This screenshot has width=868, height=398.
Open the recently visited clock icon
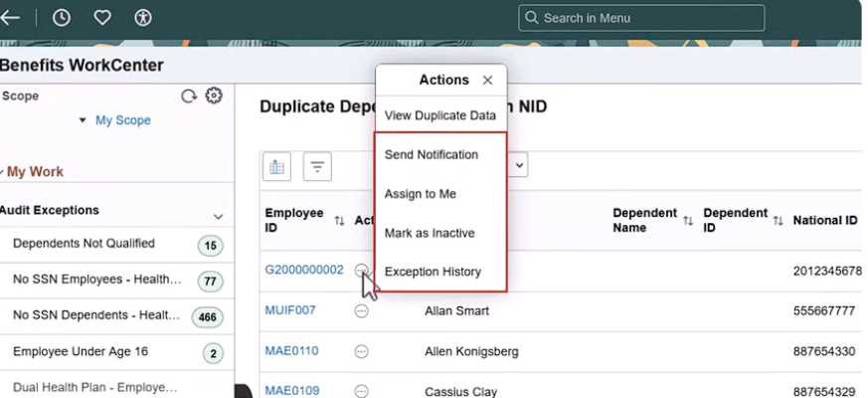[x=61, y=18]
